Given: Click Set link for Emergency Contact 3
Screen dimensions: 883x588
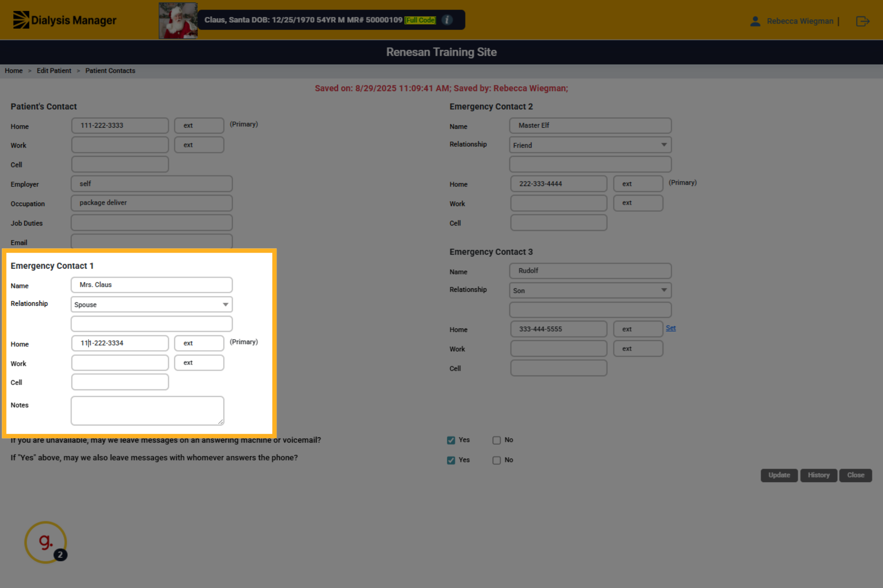Looking at the screenshot, I should pos(670,328).
